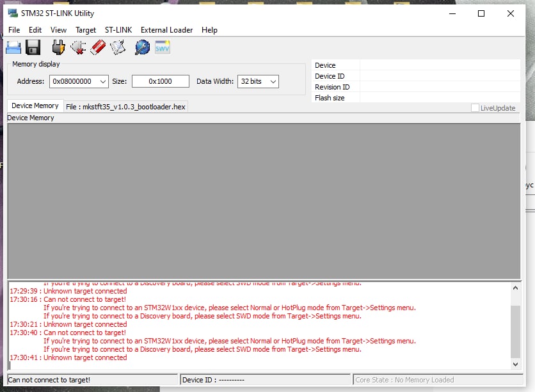
Task: Open the globe update icon
Action: [142, 47]
